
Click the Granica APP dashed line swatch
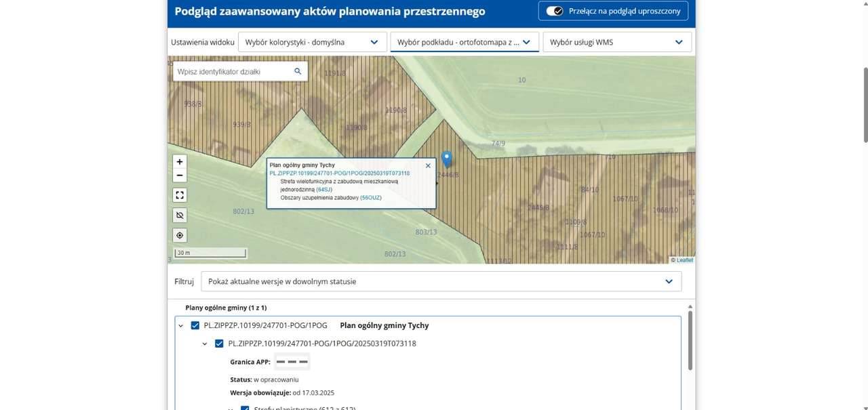pyautogui.click(x=292, y=362)
